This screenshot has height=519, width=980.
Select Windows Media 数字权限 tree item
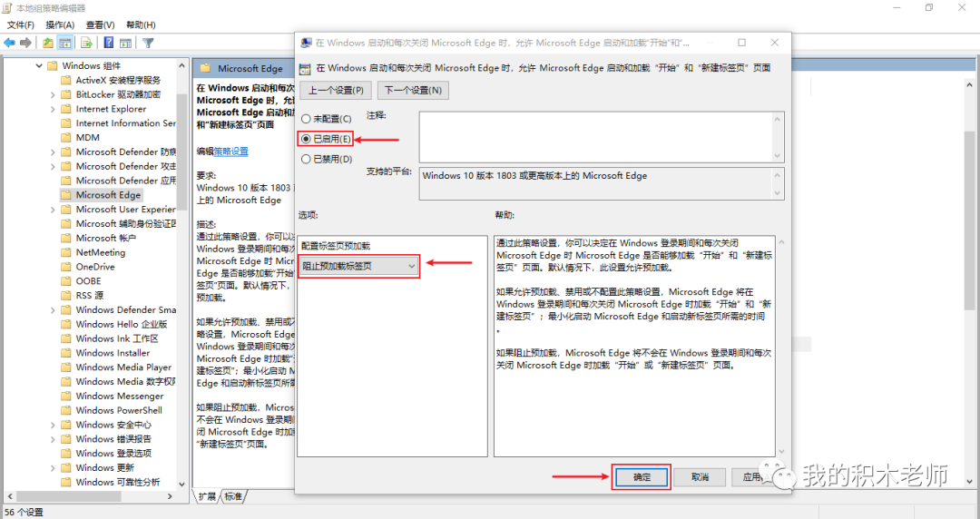pyautogui.click(x=125, y=382)
